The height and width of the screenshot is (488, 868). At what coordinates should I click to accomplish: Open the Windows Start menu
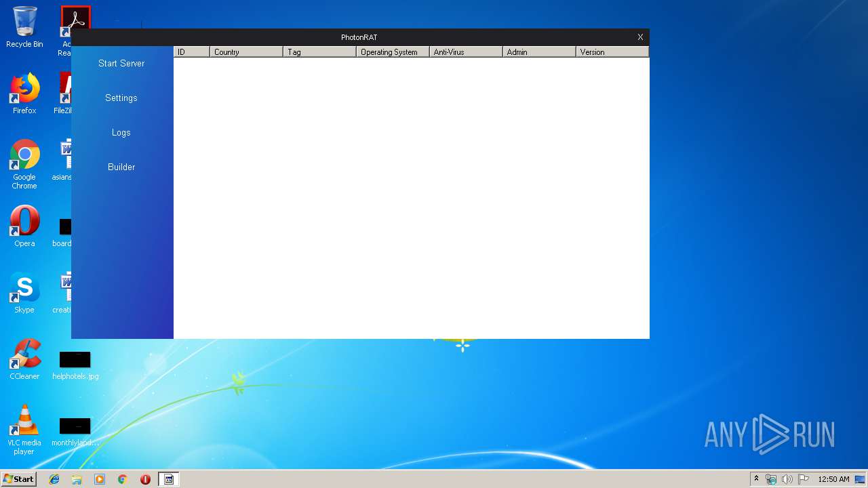click(18, 479)
